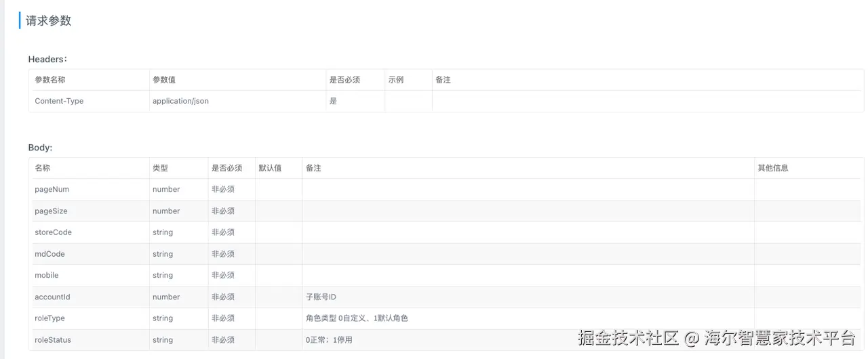Select the roleStatus field name

coord(53,339)
